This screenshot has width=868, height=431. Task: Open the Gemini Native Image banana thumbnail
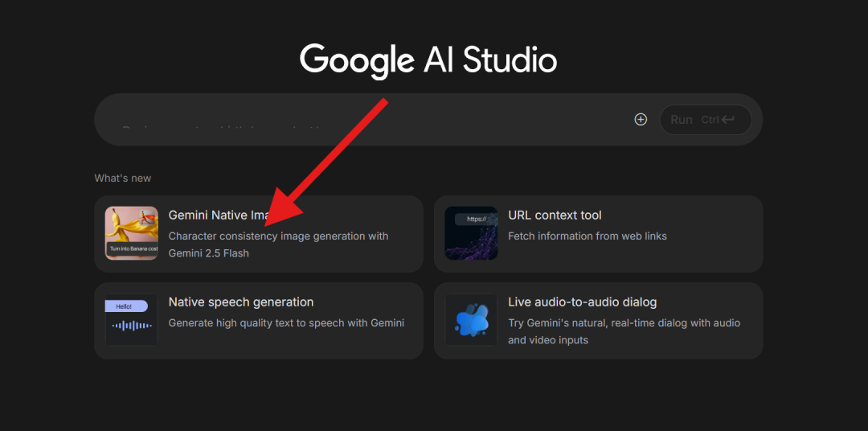pos(132,233)
